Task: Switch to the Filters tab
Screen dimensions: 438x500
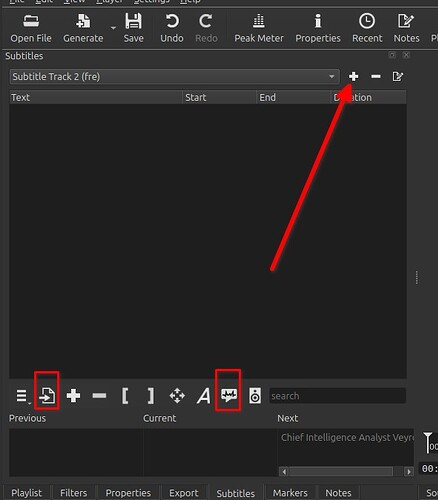Action: tap(73, 493)
